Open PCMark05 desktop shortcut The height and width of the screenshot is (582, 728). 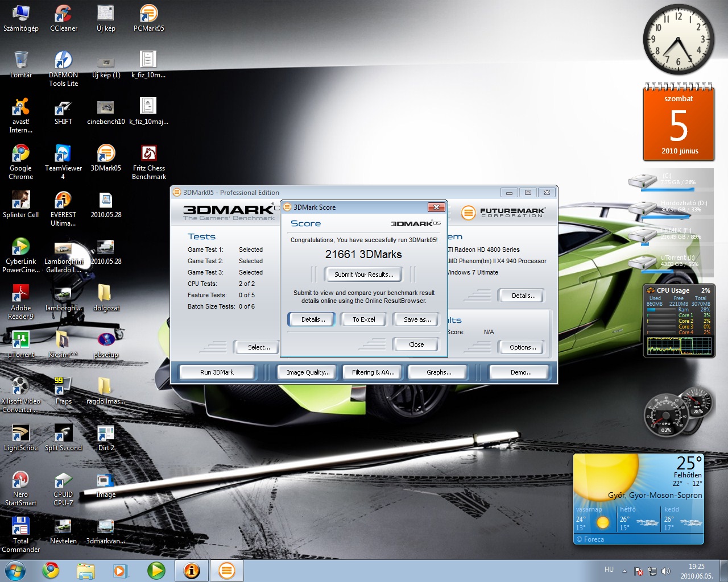(x=148, y=18)
